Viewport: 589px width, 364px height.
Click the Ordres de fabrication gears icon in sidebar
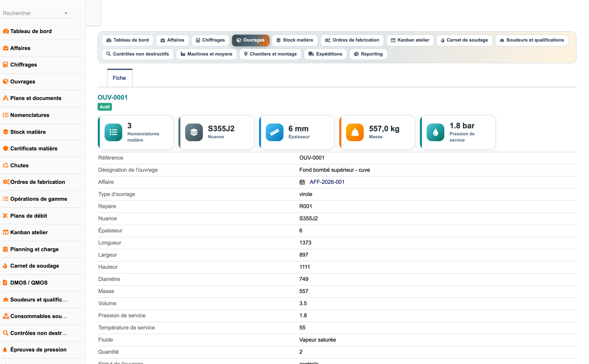point(6,182)
